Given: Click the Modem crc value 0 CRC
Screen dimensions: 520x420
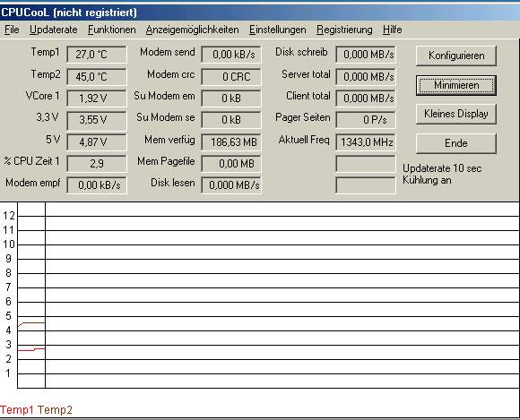Looking at the screenshot, I should 231,77.
